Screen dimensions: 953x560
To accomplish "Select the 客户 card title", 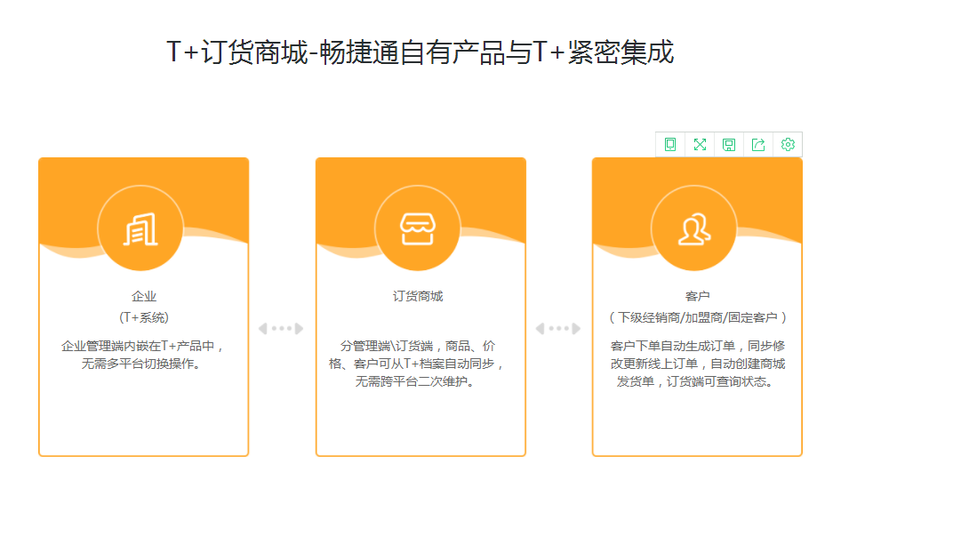I will click(698, 297).
